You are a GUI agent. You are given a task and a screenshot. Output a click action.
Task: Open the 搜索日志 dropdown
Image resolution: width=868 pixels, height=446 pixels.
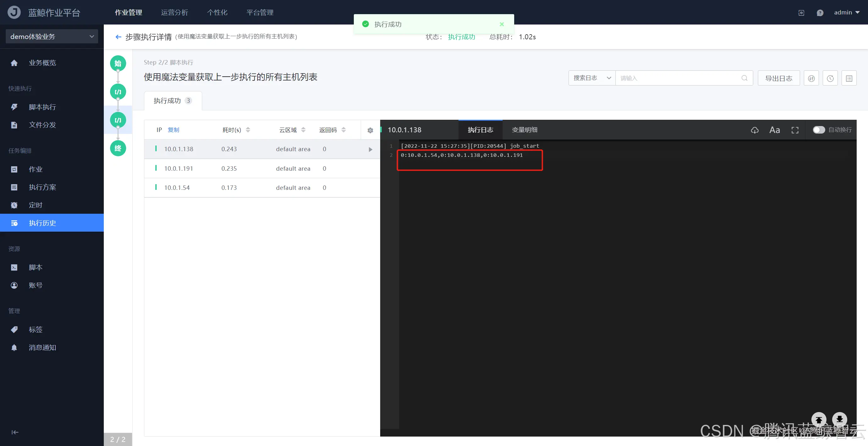591,78
